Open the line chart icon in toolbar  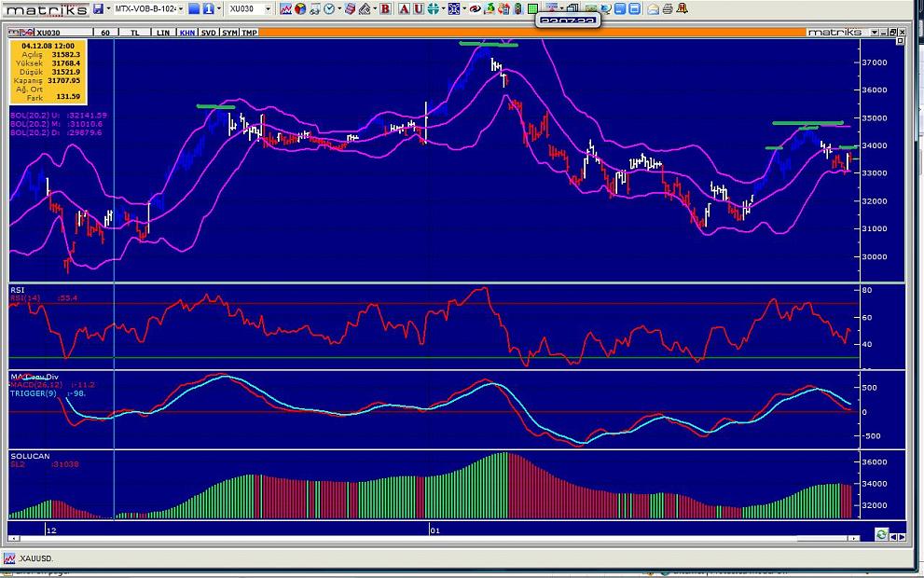tap(286, 8)
